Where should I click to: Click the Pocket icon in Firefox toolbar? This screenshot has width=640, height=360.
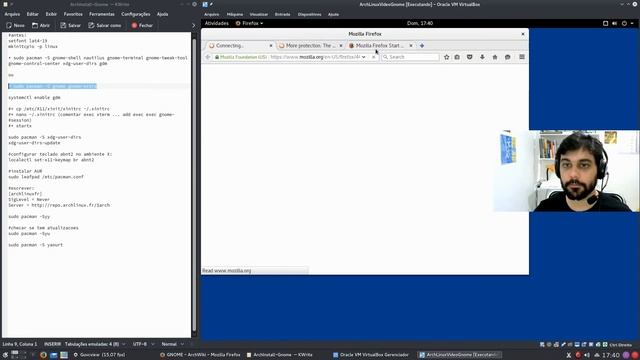coord(469,57)
